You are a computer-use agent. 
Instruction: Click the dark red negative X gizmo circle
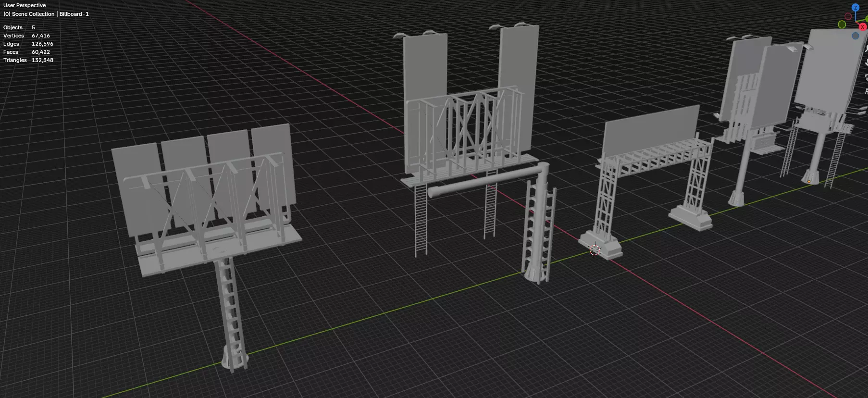[x=848, y=16]
